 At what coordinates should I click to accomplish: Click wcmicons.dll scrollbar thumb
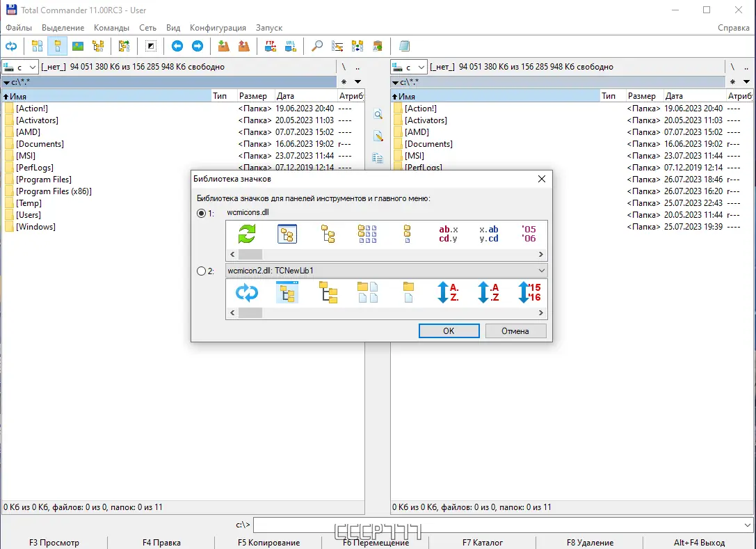tap(250, 254)
